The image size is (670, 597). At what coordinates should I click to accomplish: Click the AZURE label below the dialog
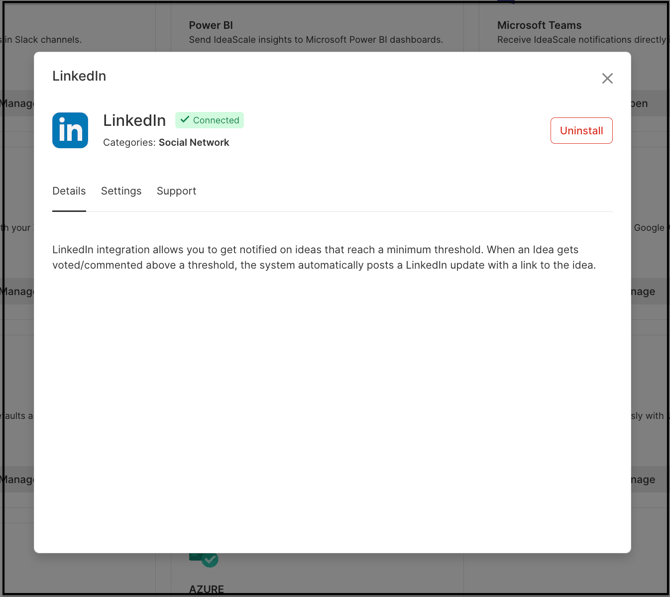point(207,589)
